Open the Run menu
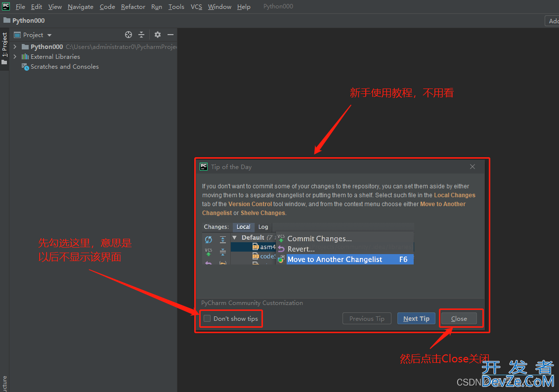The height and width of the screenshot is (392, 559). coord(157,7)
